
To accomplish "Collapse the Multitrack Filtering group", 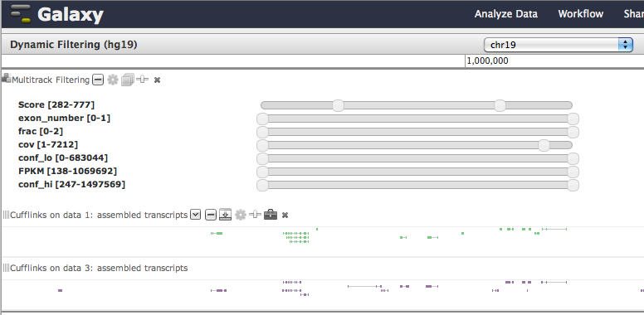I will (x=98, y=80).
